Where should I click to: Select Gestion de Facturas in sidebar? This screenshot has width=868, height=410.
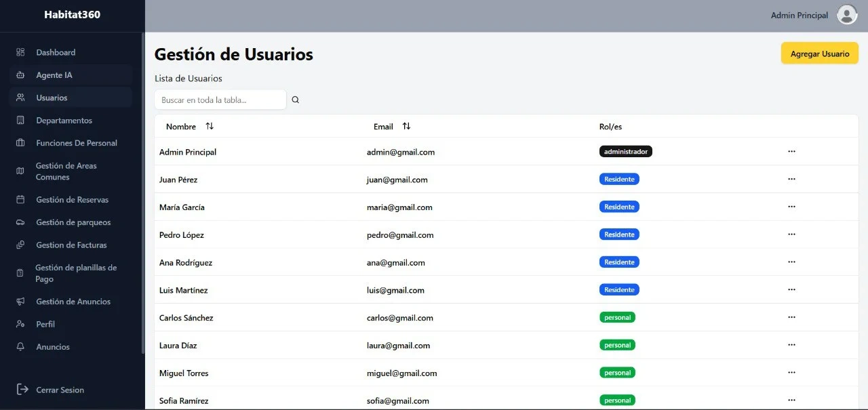click(x=71, y=245)
